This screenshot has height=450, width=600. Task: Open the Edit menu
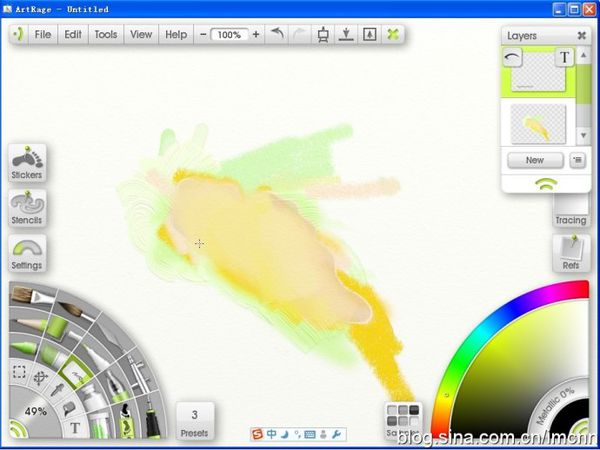[73, 34]
